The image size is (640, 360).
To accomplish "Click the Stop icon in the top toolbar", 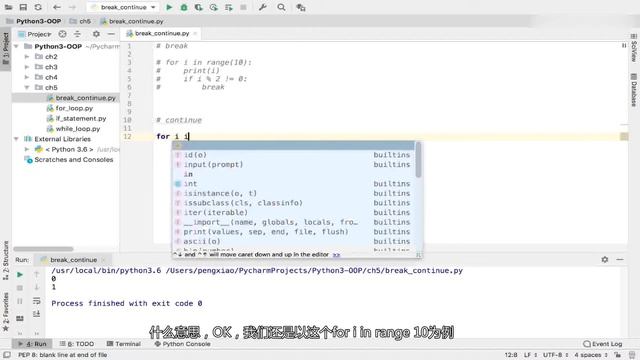I will tap(243, 7).
